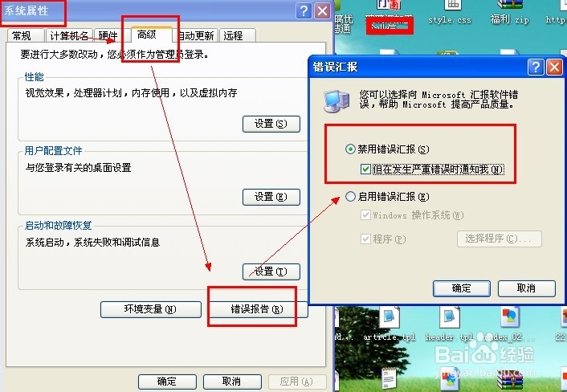Image resolution: width=567 pixels, height=392 pixels.
Task: Close the 系统属性 window
Action: (x=322, y=11)
